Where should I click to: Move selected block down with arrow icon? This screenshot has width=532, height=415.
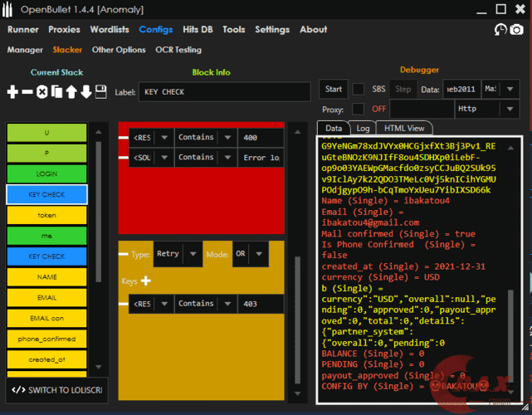[86, 92]
